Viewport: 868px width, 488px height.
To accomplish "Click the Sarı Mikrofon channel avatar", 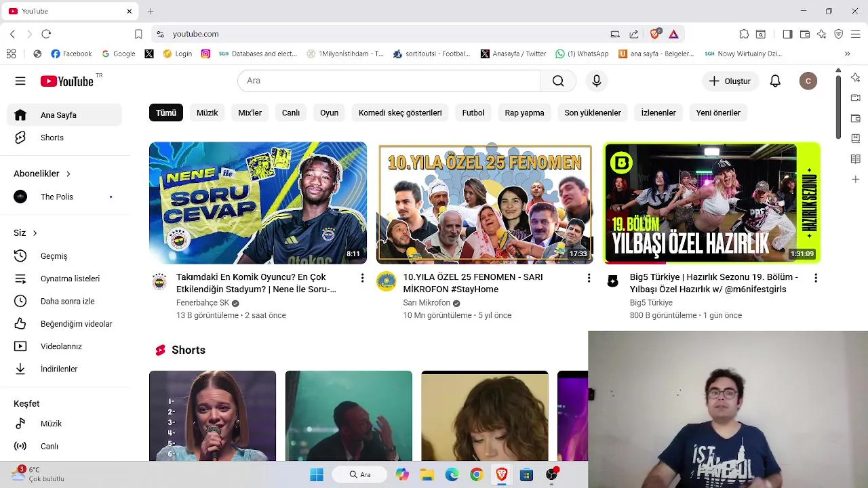I will [387, 281].
